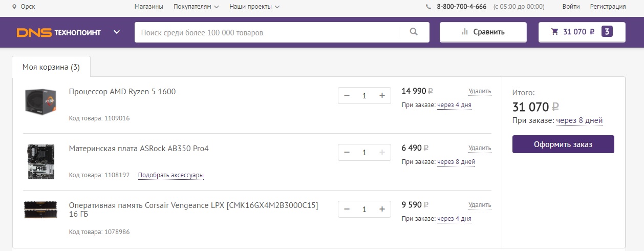Viewport: 644px width, 251px height.
Task: Expand the catalog chevron beside the logo
Action: point(117,32)
